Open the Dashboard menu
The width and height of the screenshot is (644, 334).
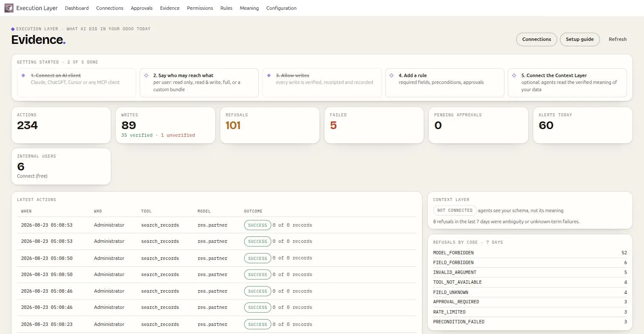(77, 8)
